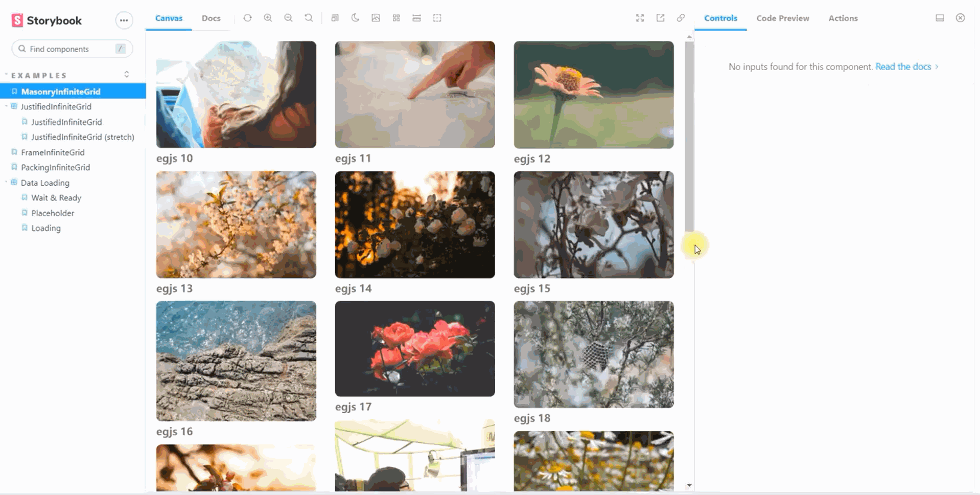Click the egjs 18 wasp nest image
Image resolution: width=980 pixels, height=495 pixels.
[594, 354]
